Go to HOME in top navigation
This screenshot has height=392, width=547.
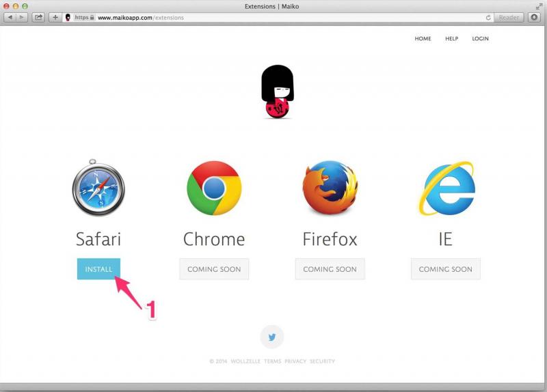tap(423, 39)
